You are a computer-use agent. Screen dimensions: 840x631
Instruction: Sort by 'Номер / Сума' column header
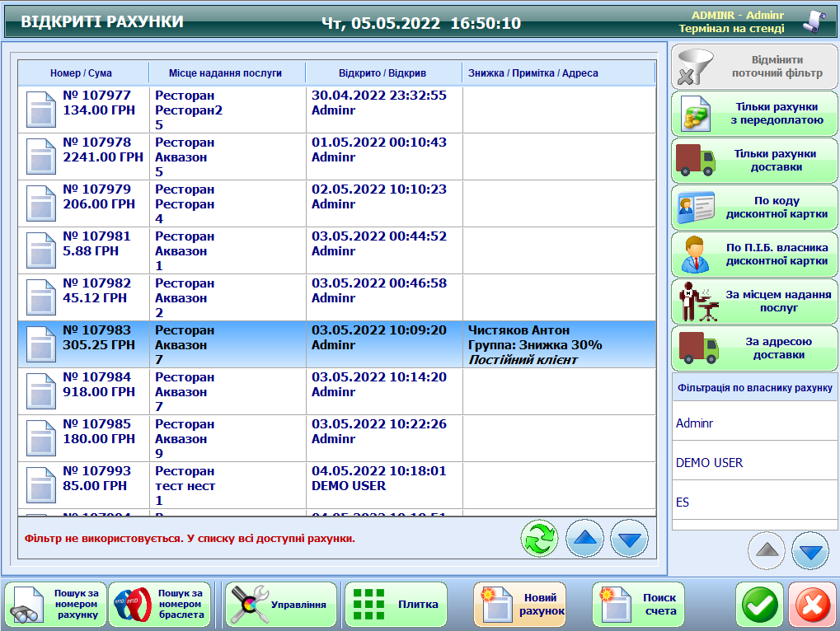[x=81, y=73]
